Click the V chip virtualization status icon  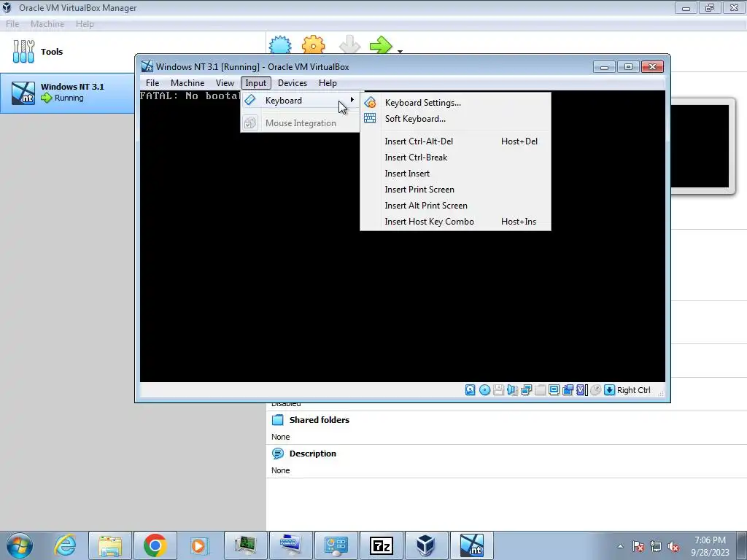pos(581,390)
